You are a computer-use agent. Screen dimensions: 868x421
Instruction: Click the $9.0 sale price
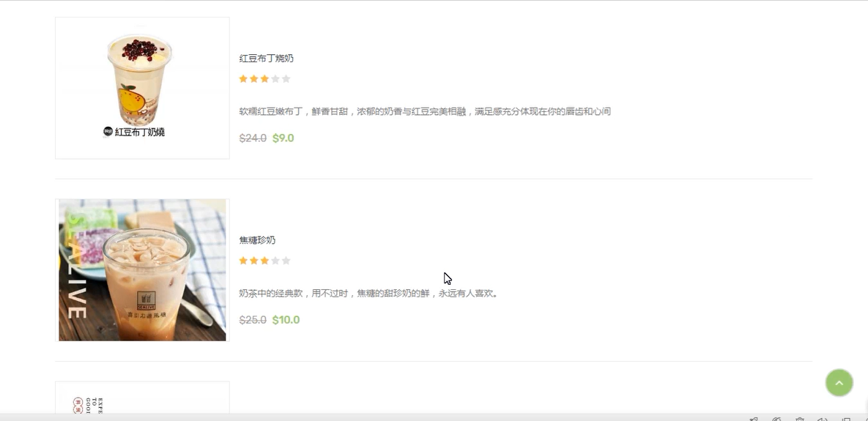283,138
